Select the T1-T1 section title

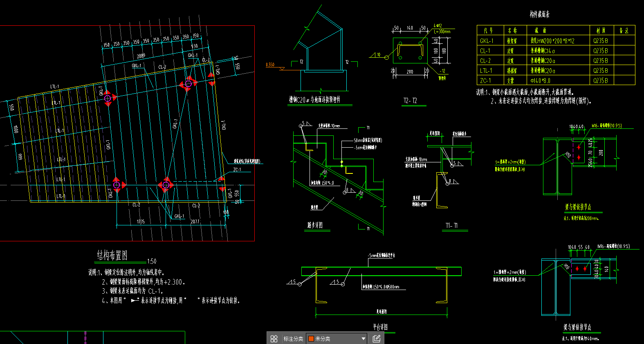(x=451, y=225)
